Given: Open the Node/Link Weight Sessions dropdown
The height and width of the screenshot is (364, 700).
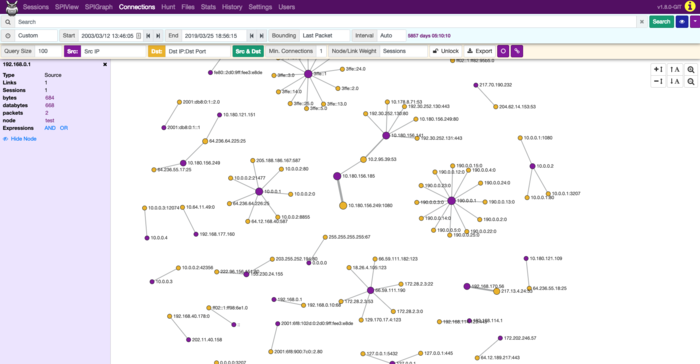Looking at the screenshot, I should coord(403,51).
